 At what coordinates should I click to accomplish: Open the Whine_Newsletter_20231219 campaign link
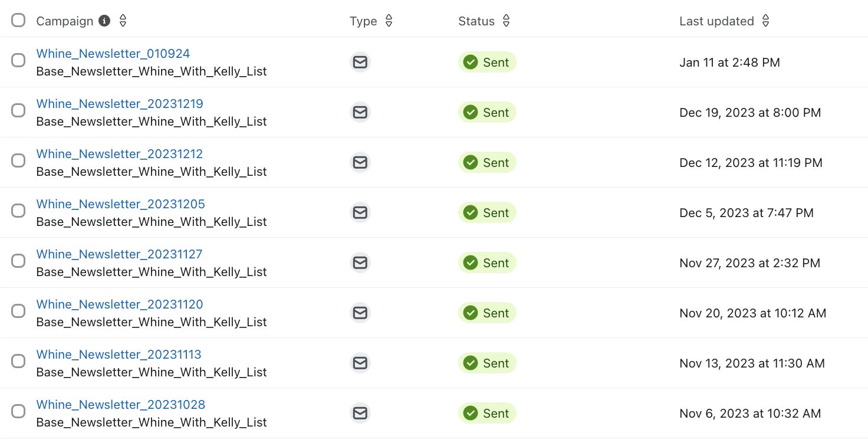(x=120, y=104)
